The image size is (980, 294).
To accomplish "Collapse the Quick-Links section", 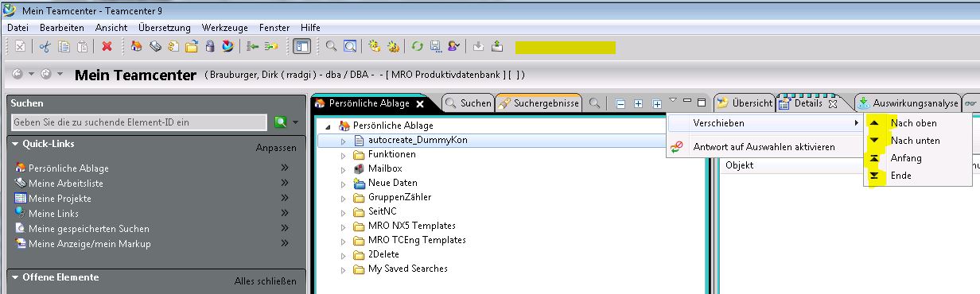I will [x=15, y=144].
